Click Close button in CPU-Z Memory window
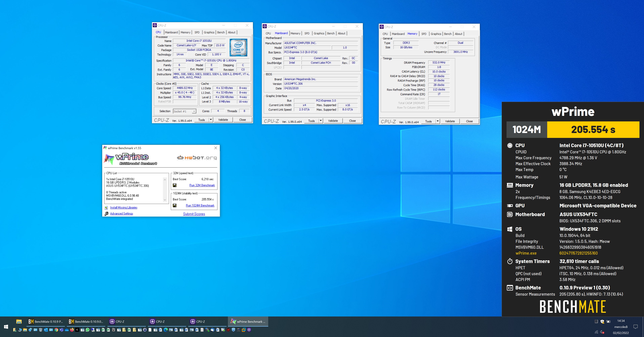644x337 pixels. point(469,121)
